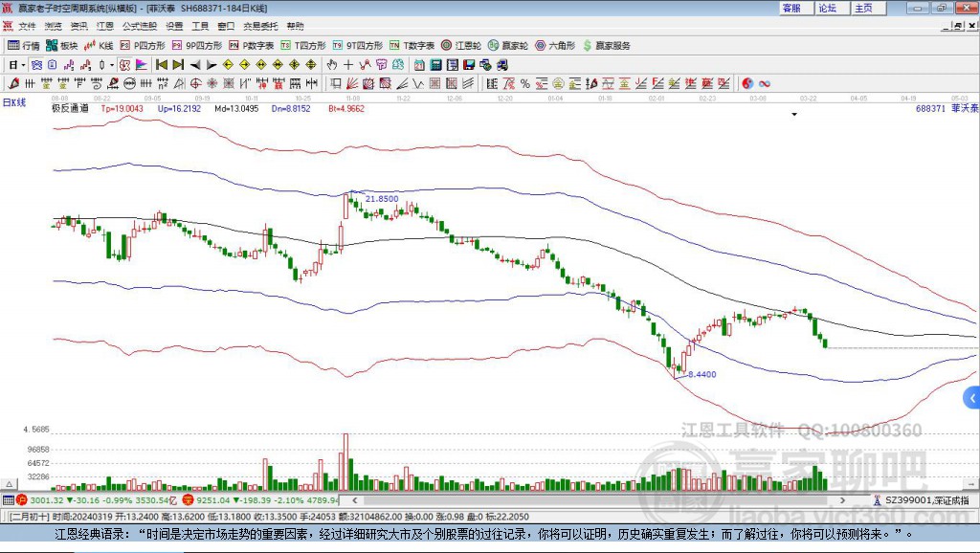This screenshot has height=553, width=980.
Task: Open the 板块 sector view
Action: [61, 46]
